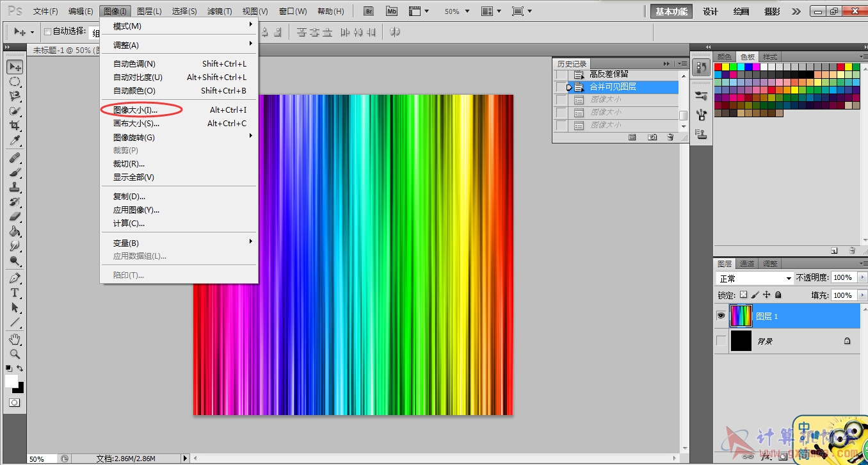Open the History panel dock icon
The width and height of the screenshot is (868, 465).
(x=701, y=67)
